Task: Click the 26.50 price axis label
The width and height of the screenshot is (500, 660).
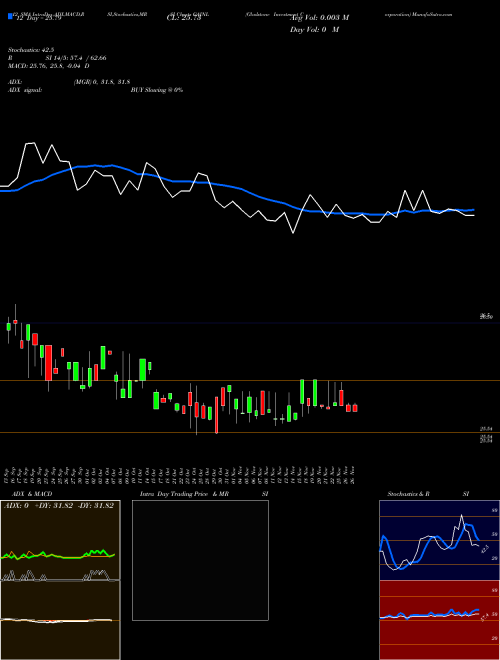Action: pyautogui.click(x=486, y=317)
